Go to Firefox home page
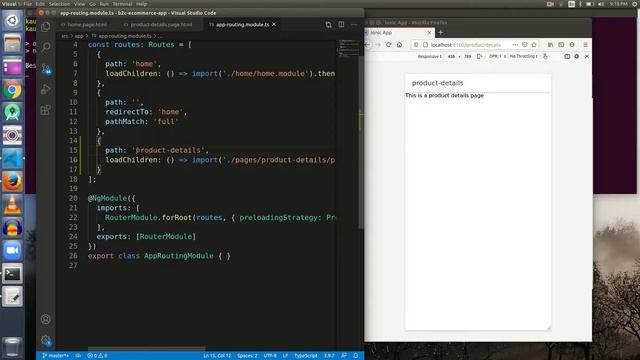Screen dimensions: 640x360 [399, 45]
